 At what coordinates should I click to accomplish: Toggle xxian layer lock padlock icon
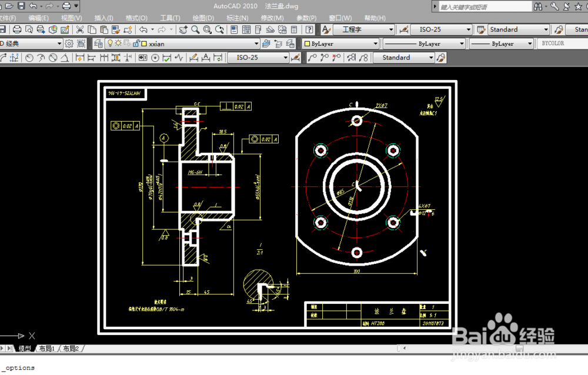click(x=136, y=43)
